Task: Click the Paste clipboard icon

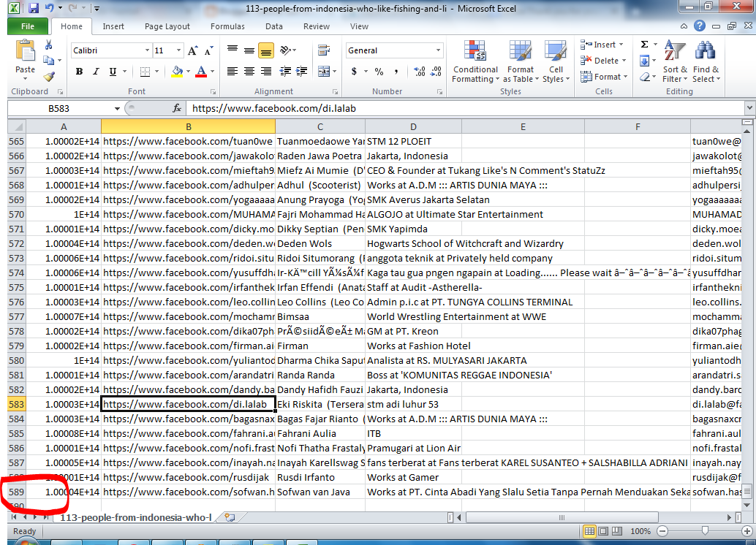Action: point(25,52)
